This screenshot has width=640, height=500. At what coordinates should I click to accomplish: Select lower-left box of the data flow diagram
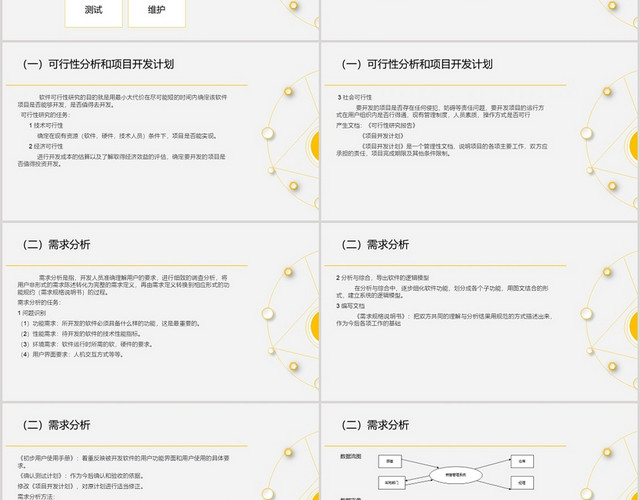(392, 483)
